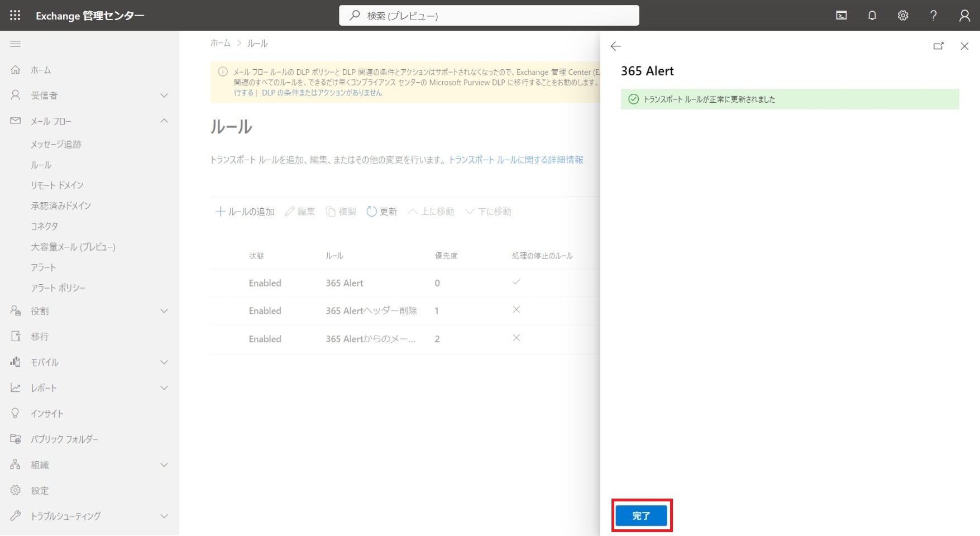The height and width of the screenshot is (536, 980).
Task: Open トランスポート ルールに関する詳細情報 link
Action: click(516, 160)
